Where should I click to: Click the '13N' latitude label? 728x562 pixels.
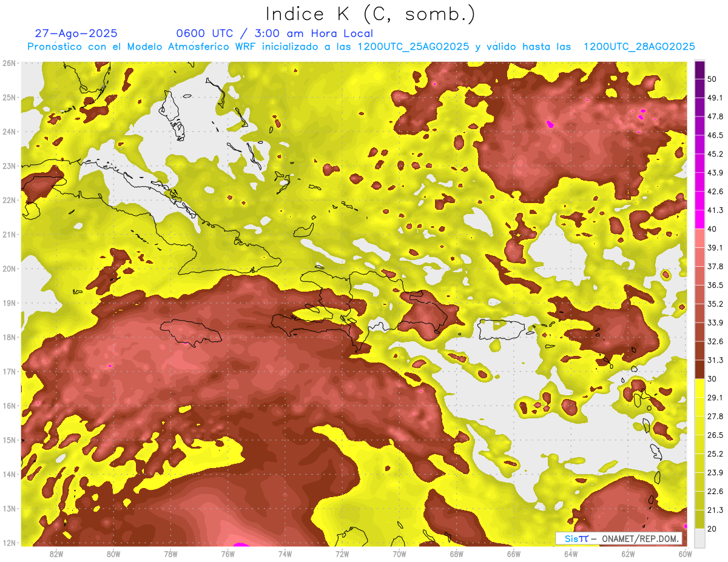pos(9,509)
